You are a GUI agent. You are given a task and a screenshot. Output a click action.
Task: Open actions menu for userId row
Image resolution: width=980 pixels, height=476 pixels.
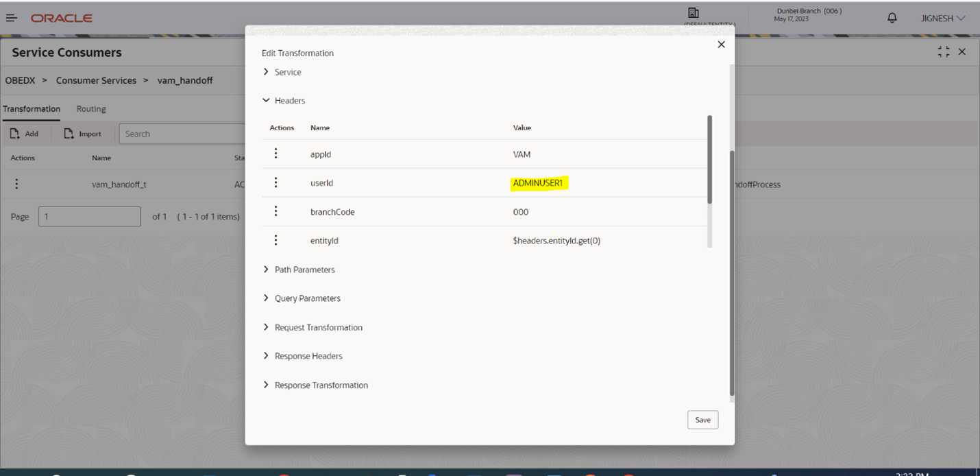[276, 182]
